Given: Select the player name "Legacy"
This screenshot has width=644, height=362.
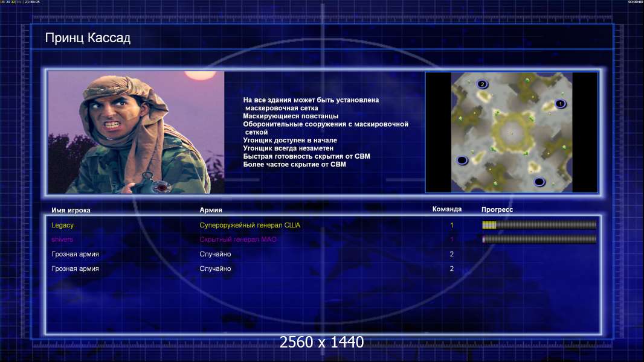Looking at the screenshot, I should 62,225.
